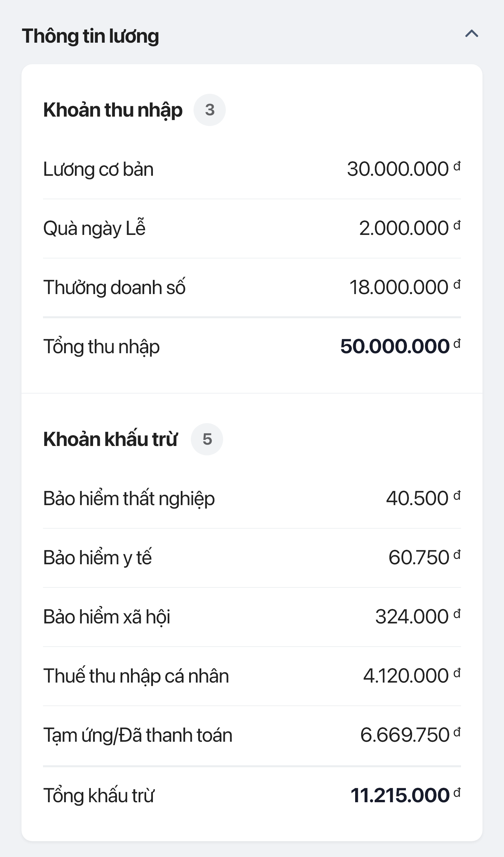Screen dimensions: 504x857
Task: Click the Tổng khấu trừ label
Action: (x=99, y=795)
